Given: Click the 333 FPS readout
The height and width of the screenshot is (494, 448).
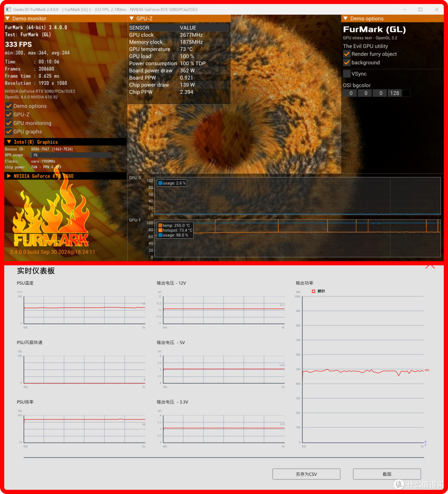Looking at the screenshot, I should [x=18, y=44].
